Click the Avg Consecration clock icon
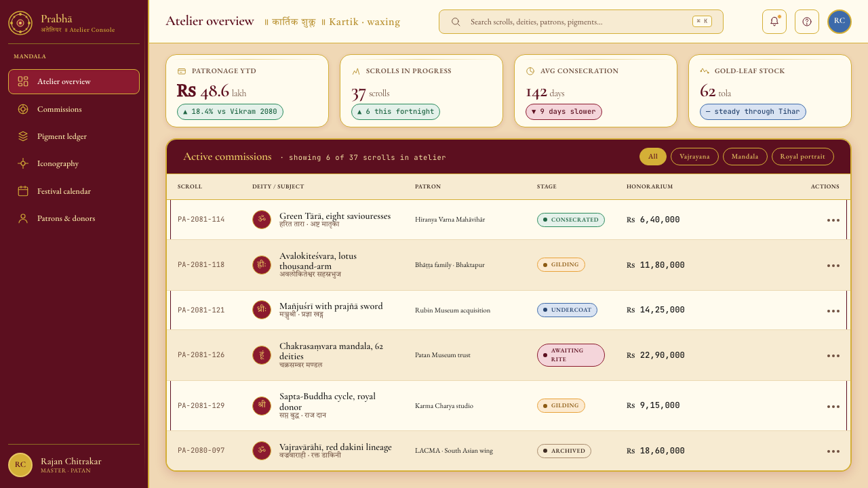The height and width of the screenshot is (488, 868). [x=530, y=71]
